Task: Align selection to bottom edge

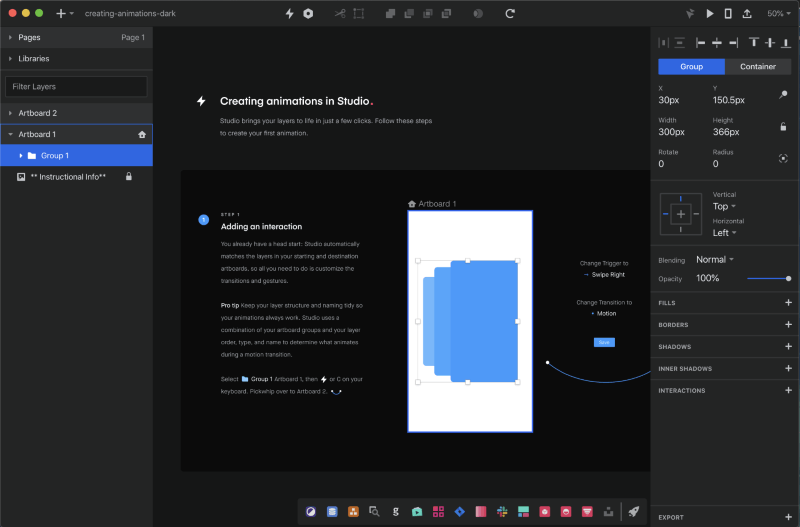Action: pyautogui.click(x=786, y=43)
